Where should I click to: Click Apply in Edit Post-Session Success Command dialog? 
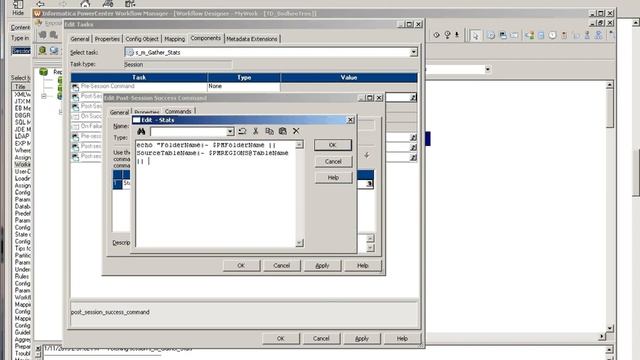pyautogui.click(x=322, y=265)
